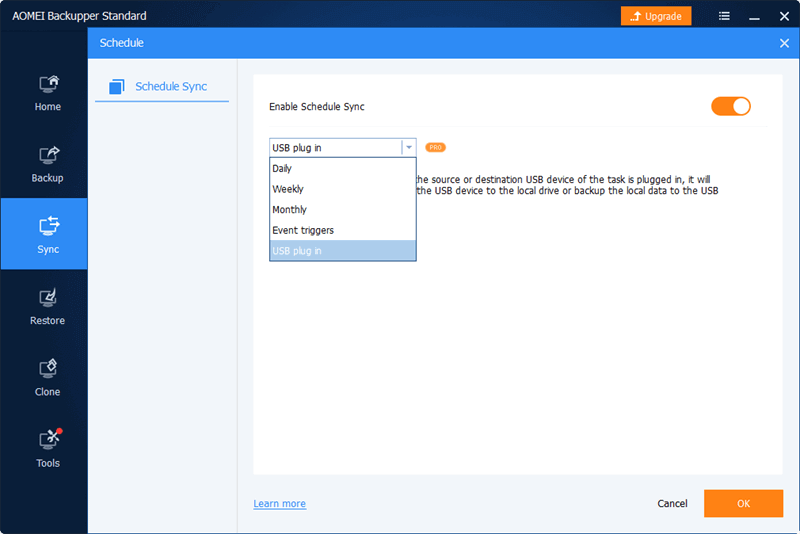Open the Restore section in sidebar
This screenshot has height=534, width=800.
(47, 306)
